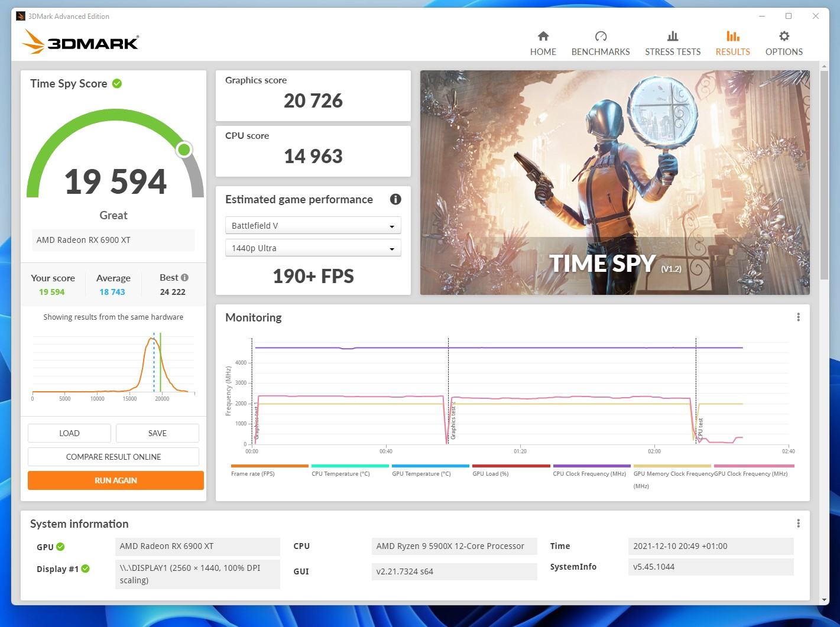Screen dimensions: 840x627
Task: Click the AMD Radeon RX 6900 XT score field
Action: [x=113, y=240]
